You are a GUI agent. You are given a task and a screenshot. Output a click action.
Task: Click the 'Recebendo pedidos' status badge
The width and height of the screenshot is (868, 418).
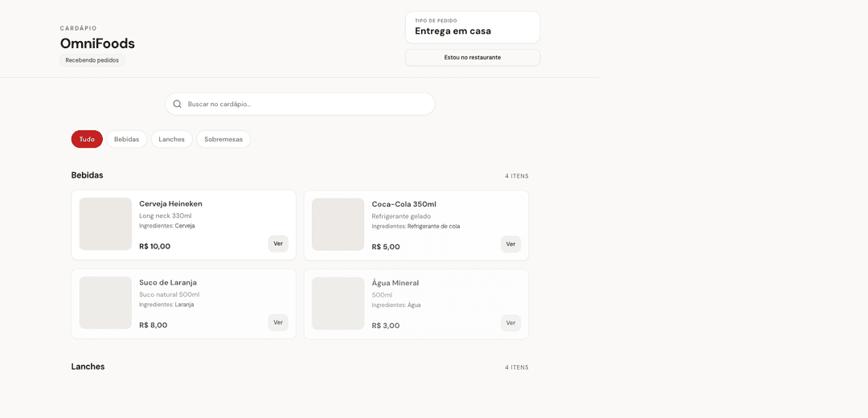[x=92, y=60]
